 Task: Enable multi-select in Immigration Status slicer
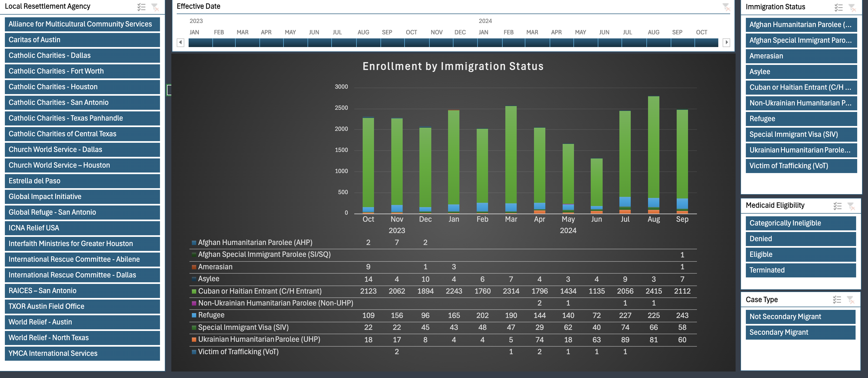(838, 7)
